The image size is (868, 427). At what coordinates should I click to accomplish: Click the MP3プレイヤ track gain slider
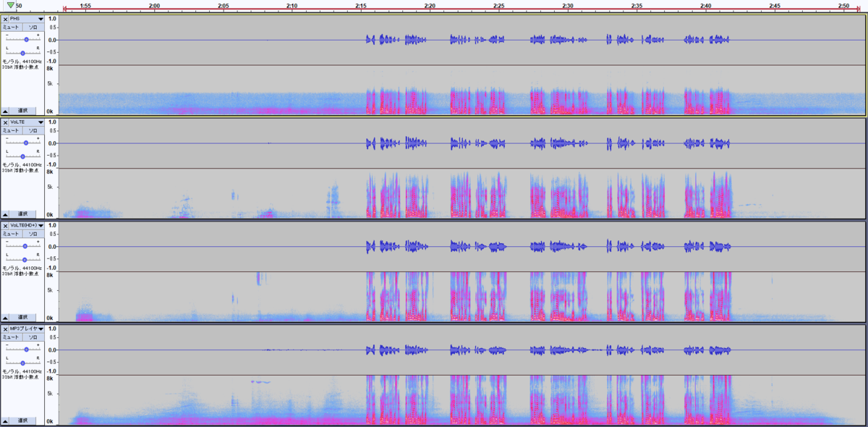22,350
